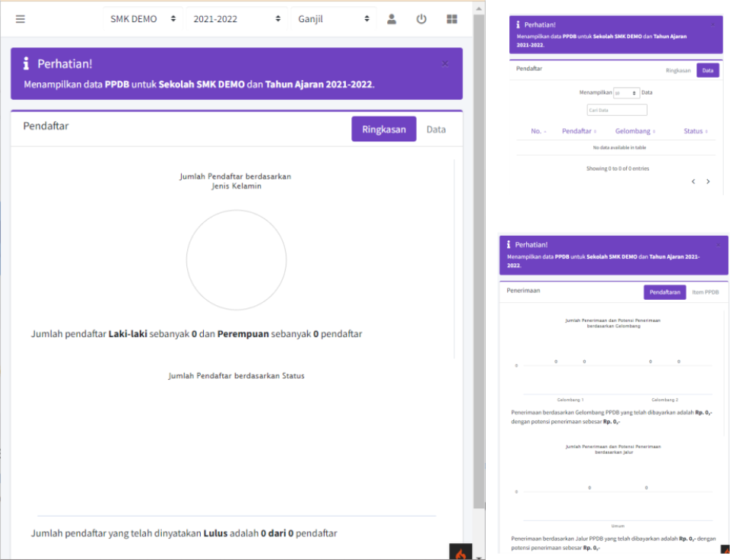The width and height of the screenshot is (730, 560).
Task: Select the Ringkasan tab in main panel
Action: coord(383,129)
